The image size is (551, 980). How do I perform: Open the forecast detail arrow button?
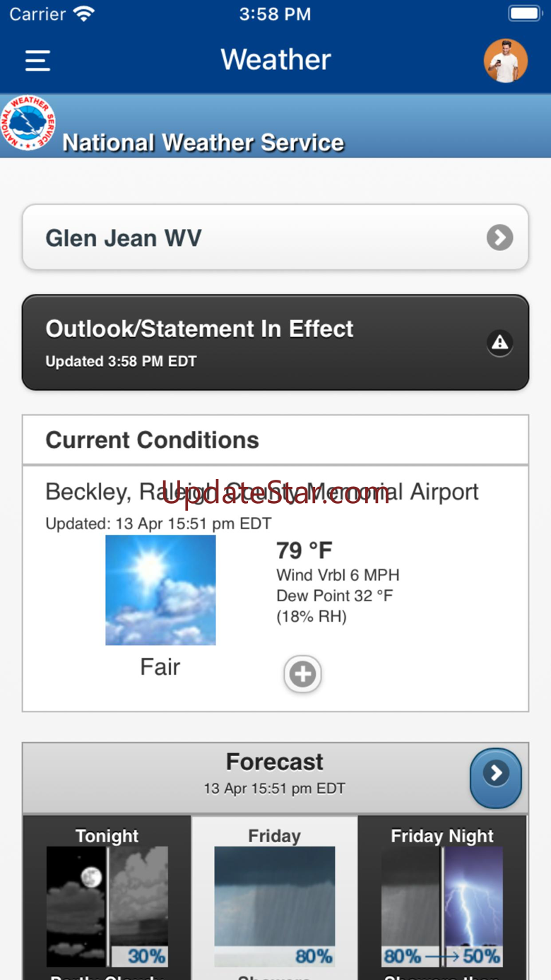tap(496, 778)
